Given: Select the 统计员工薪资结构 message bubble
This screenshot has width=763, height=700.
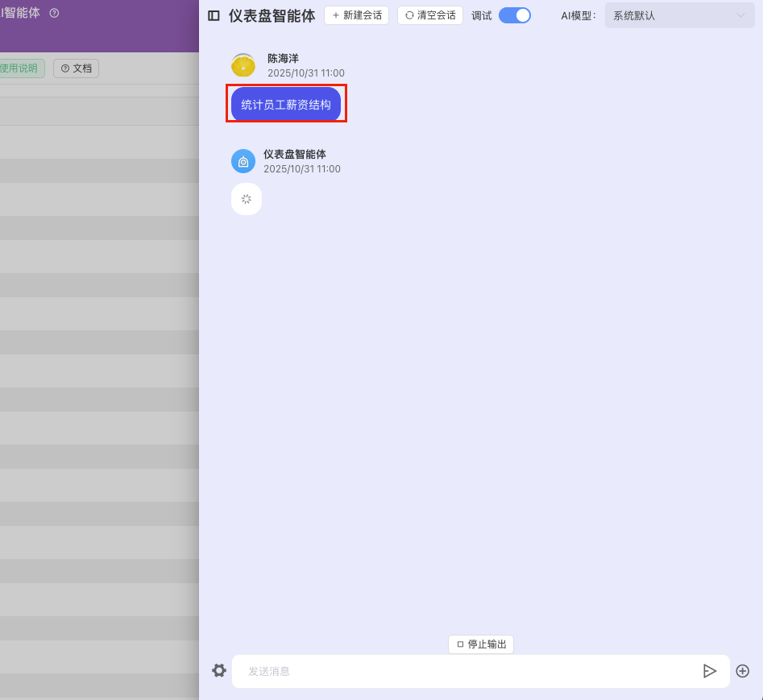Looking at the screenshot, I should pyautogui.click(x=286, y=105).
